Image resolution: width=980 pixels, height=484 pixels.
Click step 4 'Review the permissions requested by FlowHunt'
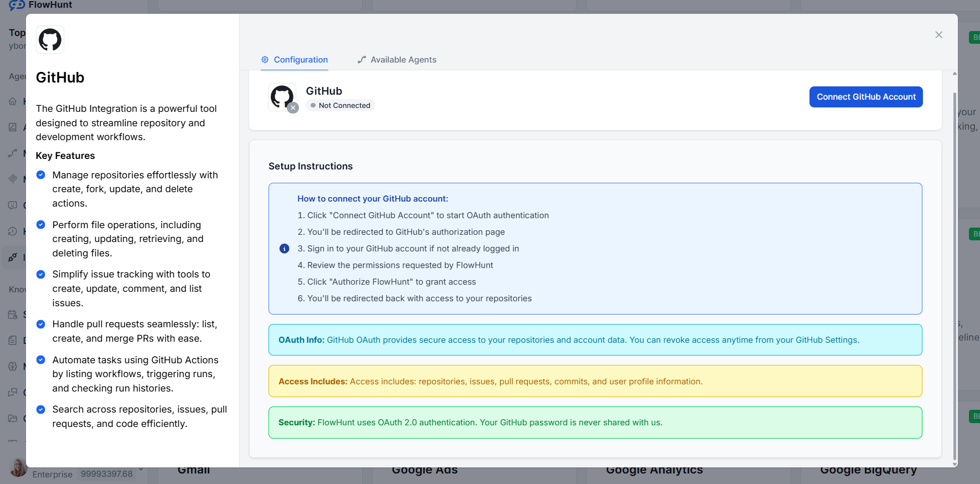point(395,265)
